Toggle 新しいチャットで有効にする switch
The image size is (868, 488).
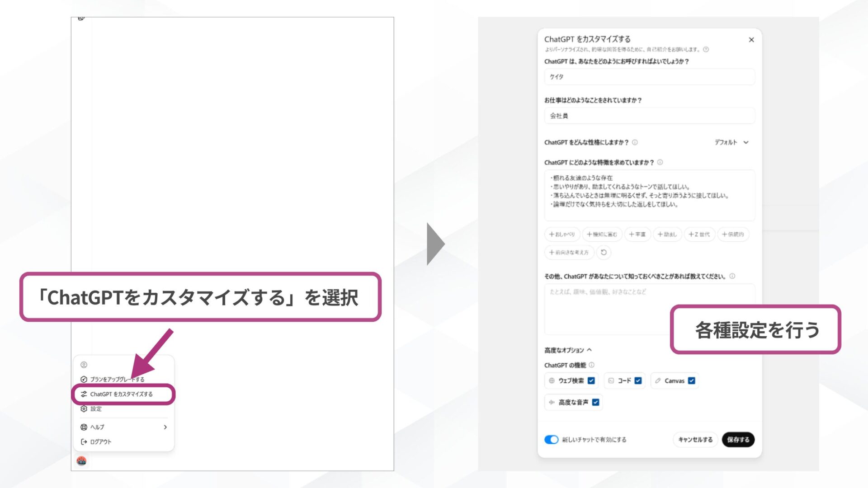point(552,440)
